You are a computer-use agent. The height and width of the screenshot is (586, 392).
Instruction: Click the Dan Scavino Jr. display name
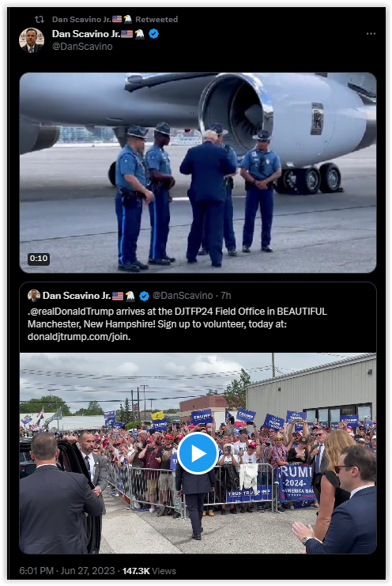(x=86, y=34)
